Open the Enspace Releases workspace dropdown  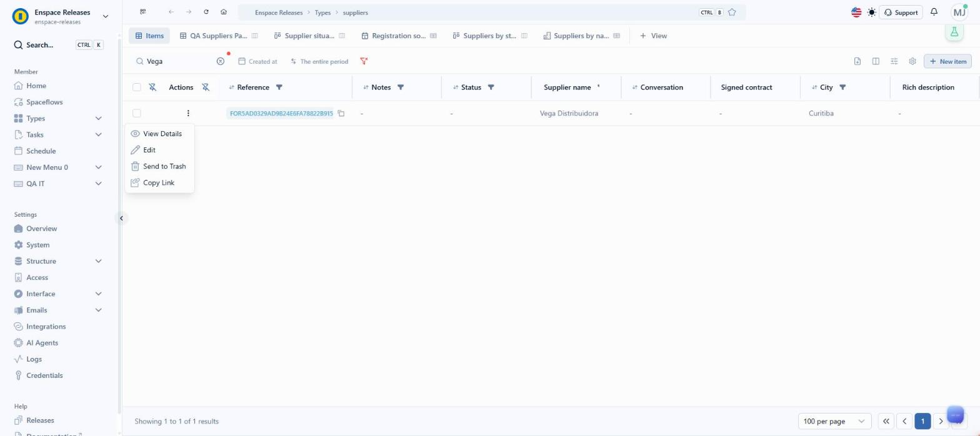tap(105, 16)
